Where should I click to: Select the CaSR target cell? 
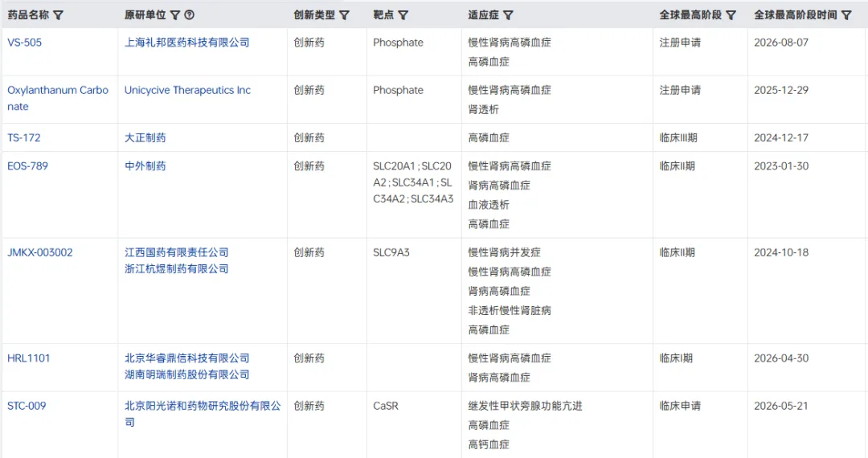pyautogui.click(x=386, y=406)
